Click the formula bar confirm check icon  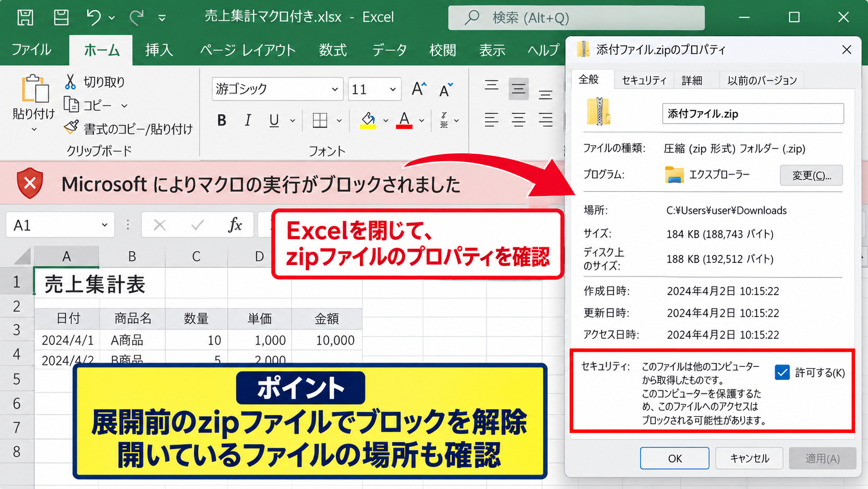click(197, 225)
